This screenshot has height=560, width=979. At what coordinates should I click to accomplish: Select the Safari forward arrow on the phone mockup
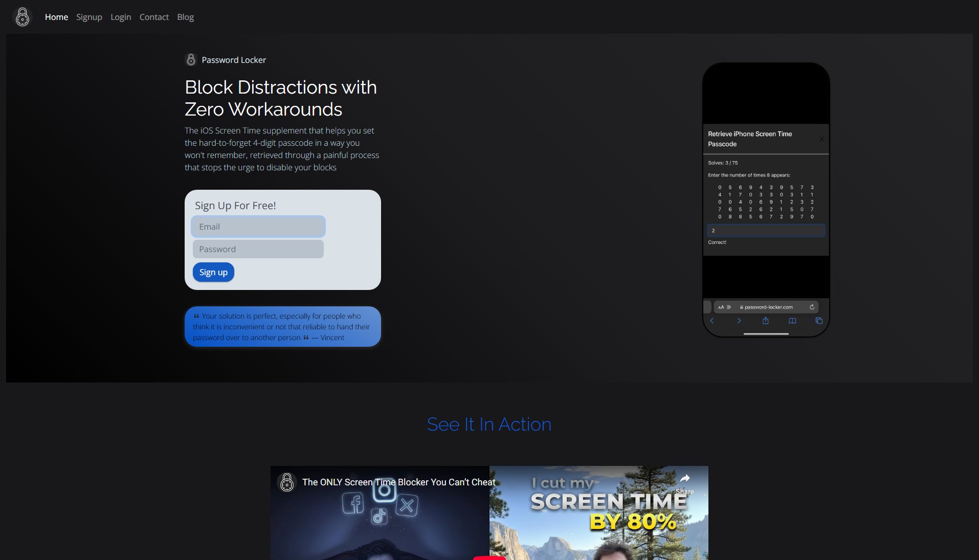pos(739,321)
